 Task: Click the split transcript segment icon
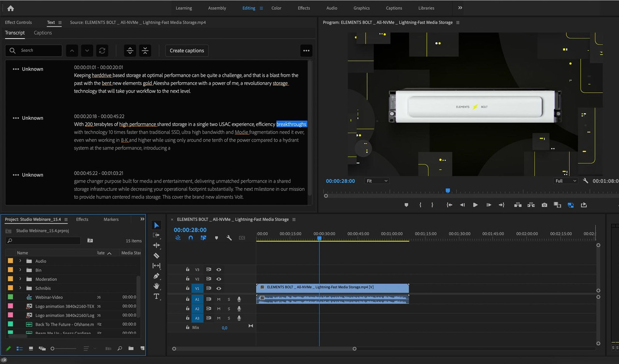[x=130, y=50]
